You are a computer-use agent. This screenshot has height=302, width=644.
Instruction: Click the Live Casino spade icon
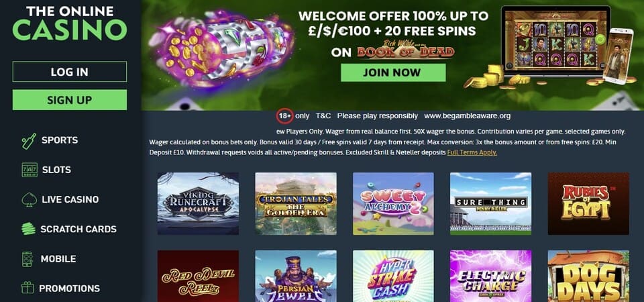(29, 199)
